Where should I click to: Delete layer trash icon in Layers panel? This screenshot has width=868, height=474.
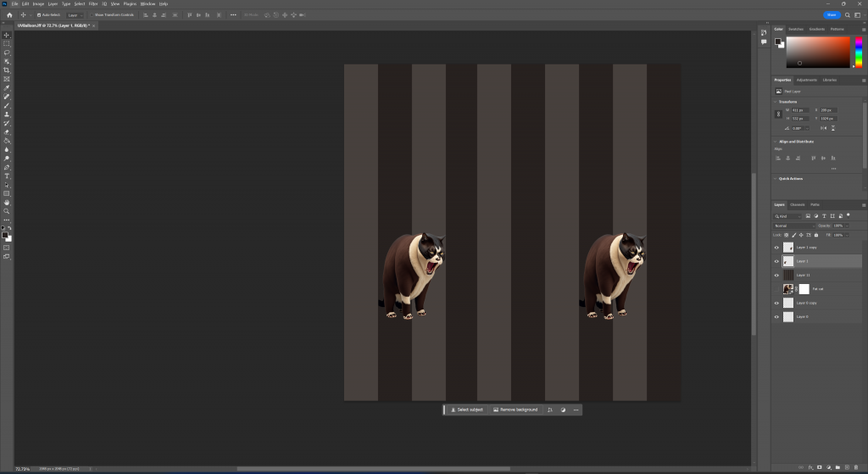click(x=856, y=467)
